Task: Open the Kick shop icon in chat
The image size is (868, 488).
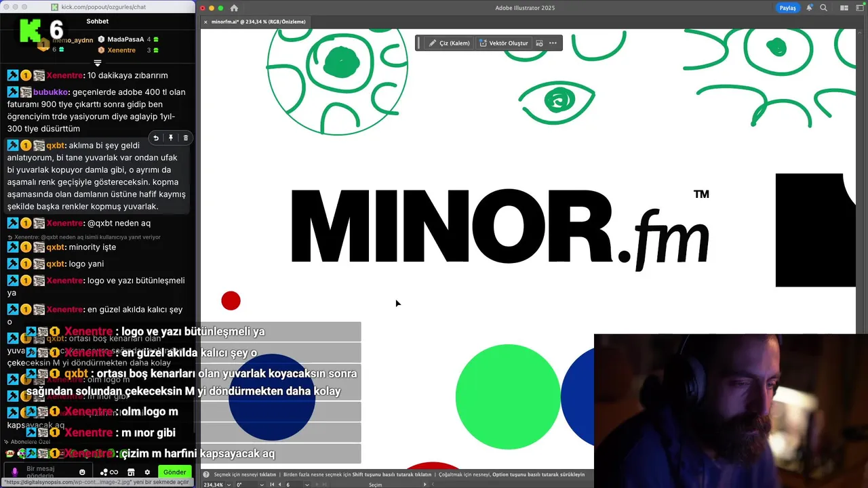Action: tap(131, 472)
